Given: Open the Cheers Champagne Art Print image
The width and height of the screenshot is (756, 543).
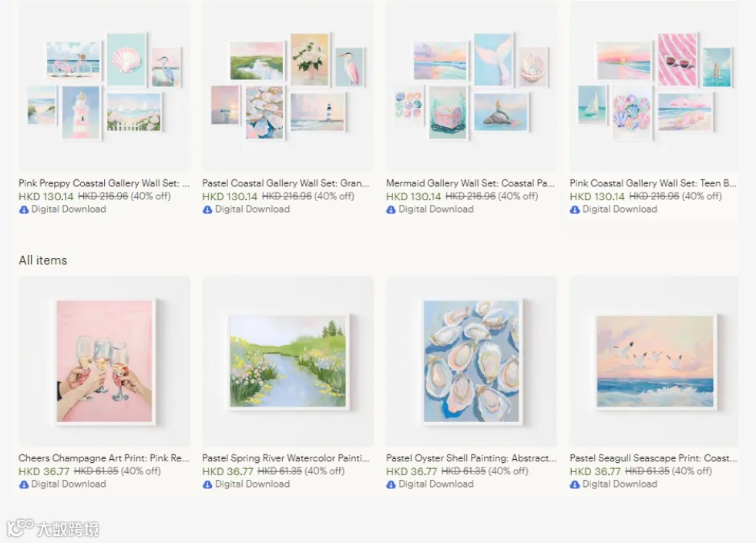Looking at the screenshot, I should tap(104, 361).
